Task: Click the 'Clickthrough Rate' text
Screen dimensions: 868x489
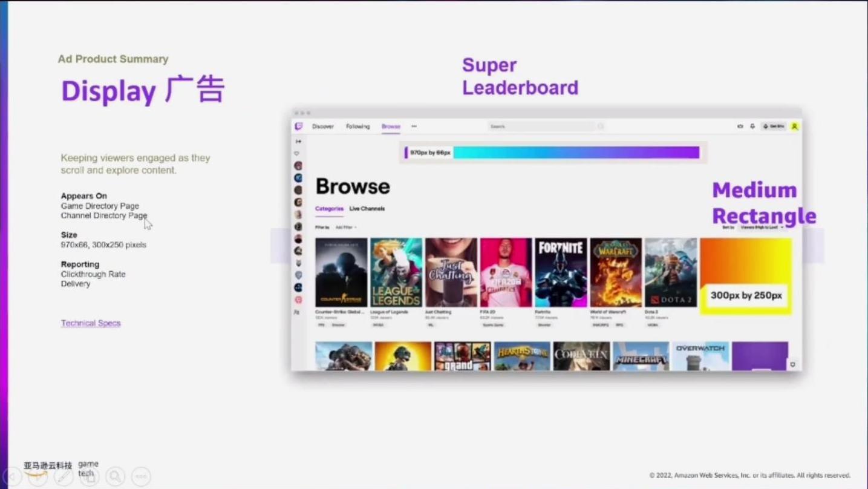Action: tap(93, 274)
